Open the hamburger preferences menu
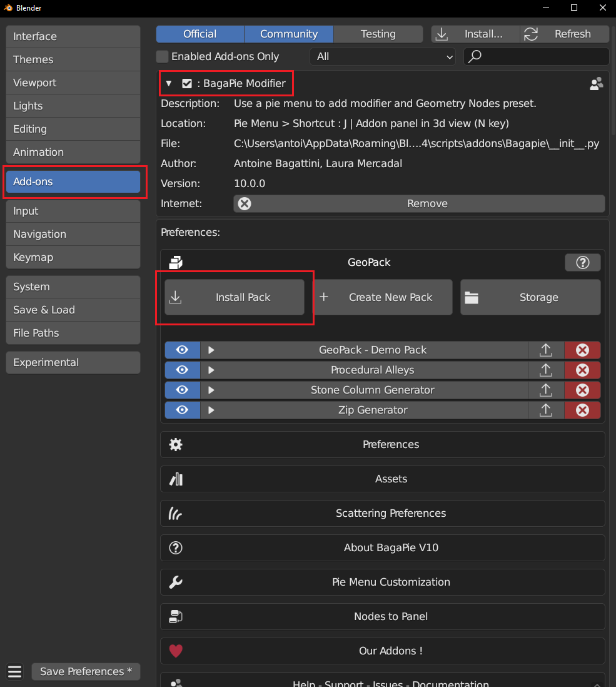This screenshot has height=687, width=616. (x=14, y=671)
